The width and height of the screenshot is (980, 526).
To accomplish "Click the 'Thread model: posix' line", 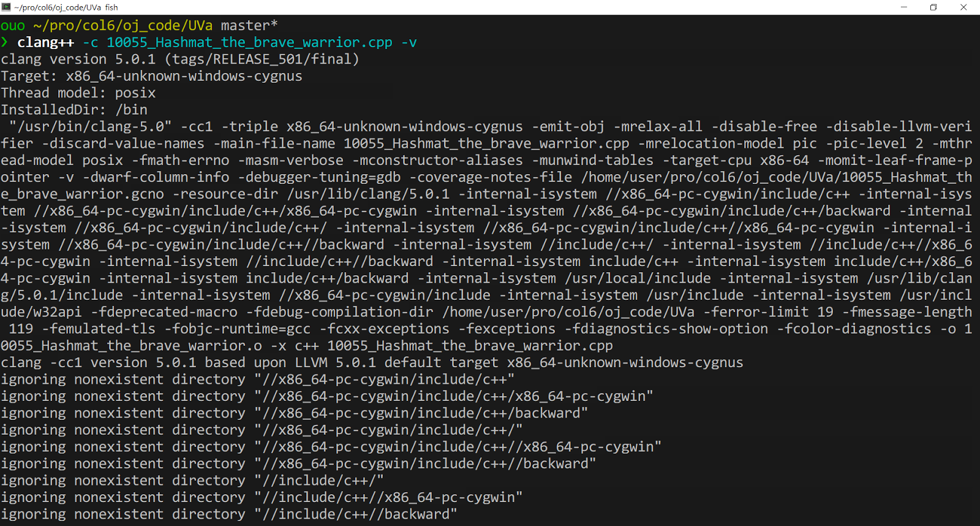I will (x=78, y=93).
